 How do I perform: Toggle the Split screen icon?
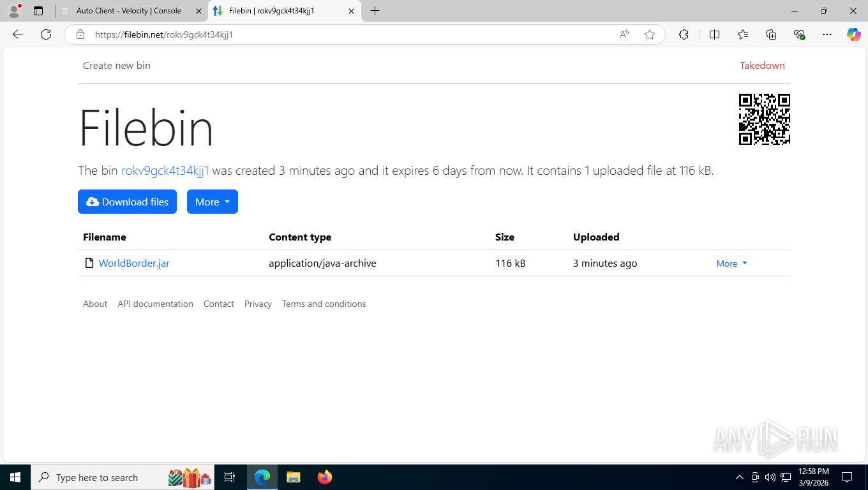714,34
